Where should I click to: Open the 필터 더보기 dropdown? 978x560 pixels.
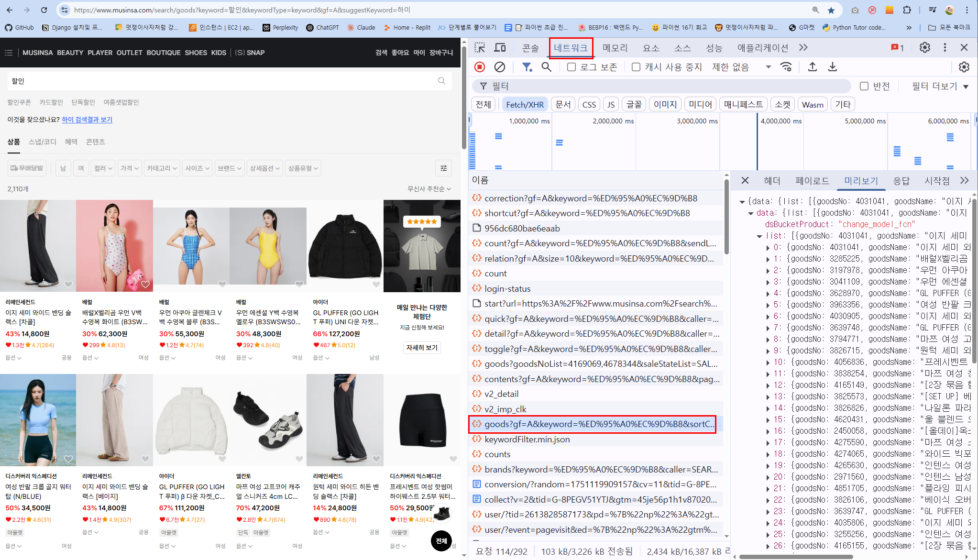[x=940, y=86]
